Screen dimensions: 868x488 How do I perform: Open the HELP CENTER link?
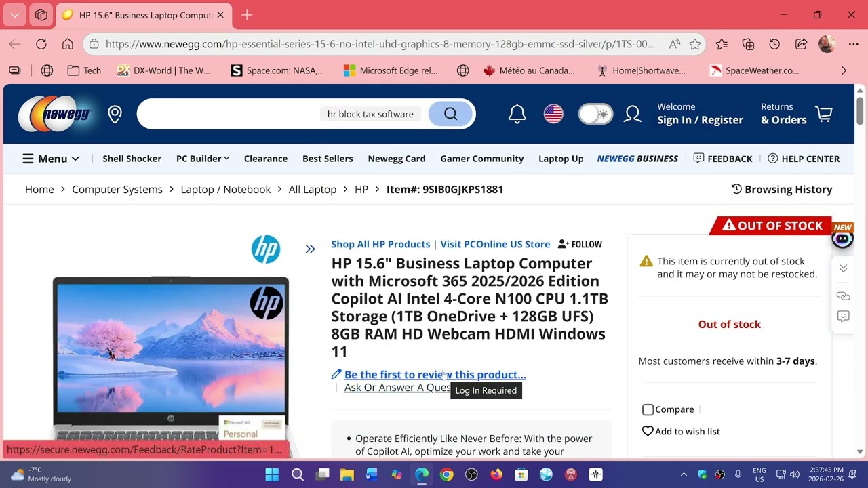804,159
